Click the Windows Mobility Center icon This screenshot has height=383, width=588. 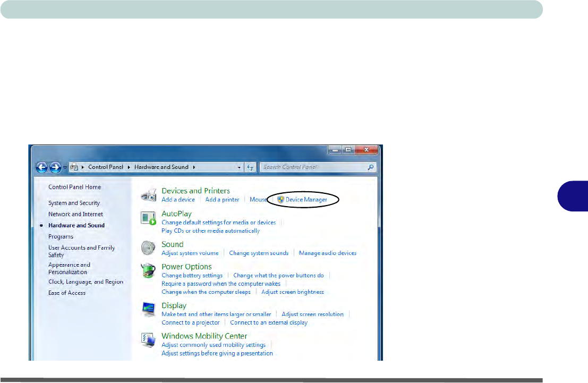149,340
